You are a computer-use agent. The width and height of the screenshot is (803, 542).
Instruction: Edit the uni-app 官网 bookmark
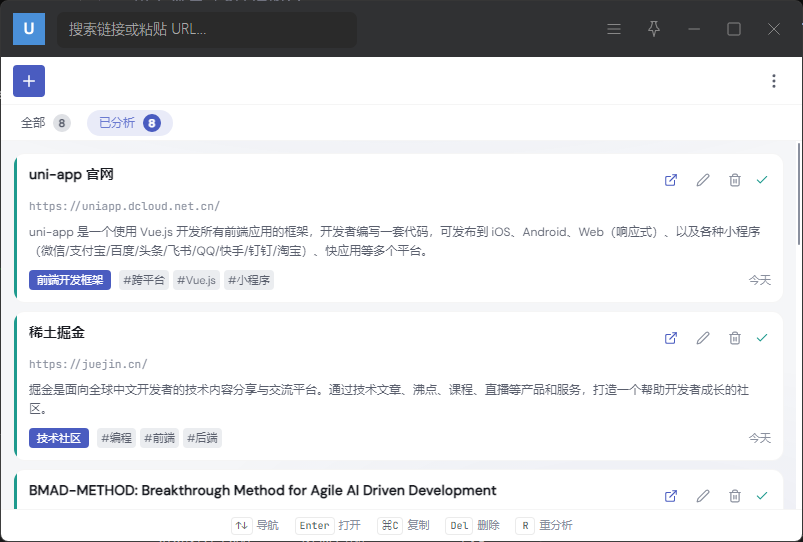coord(703,180)
